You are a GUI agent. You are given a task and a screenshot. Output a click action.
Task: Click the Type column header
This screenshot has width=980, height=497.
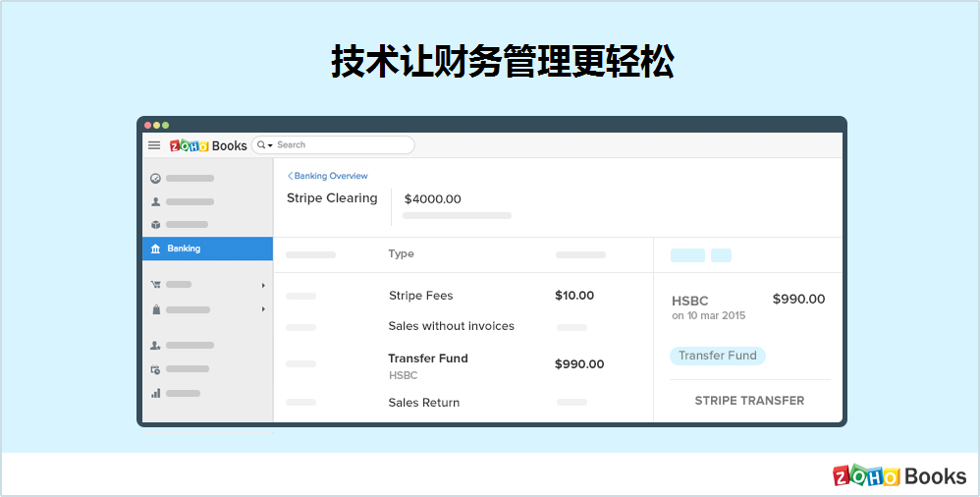401,253
